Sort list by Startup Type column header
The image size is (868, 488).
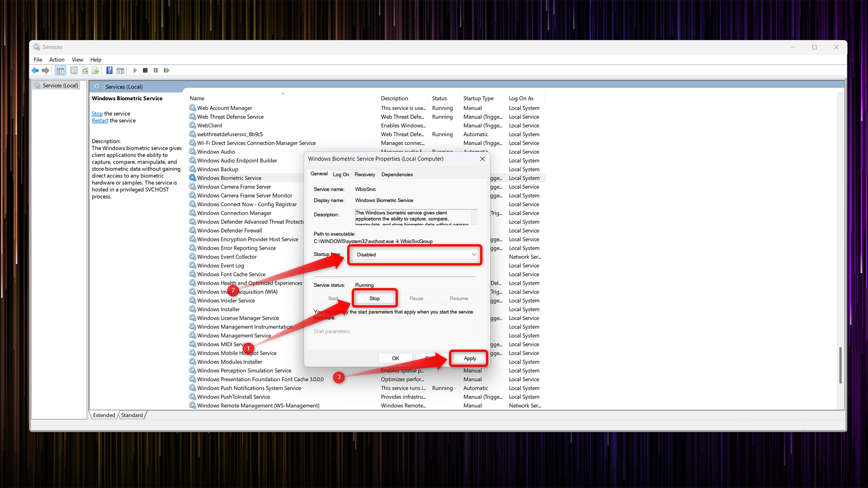(x=483, y=98)
